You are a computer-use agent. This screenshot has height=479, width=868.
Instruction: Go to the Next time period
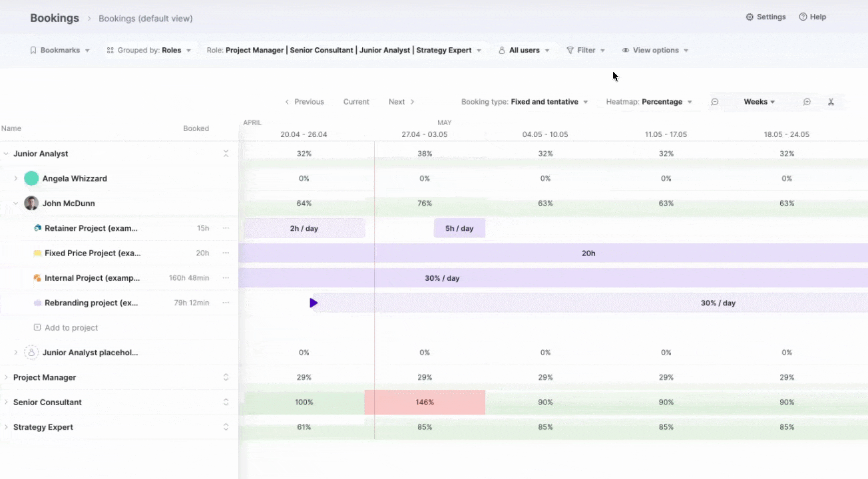[x=401, y=102]
